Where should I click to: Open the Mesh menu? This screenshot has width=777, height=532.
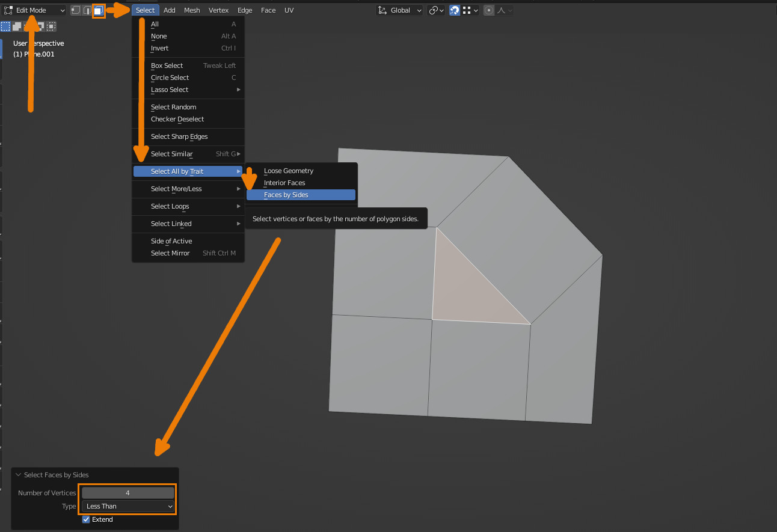tap(192, 10)
